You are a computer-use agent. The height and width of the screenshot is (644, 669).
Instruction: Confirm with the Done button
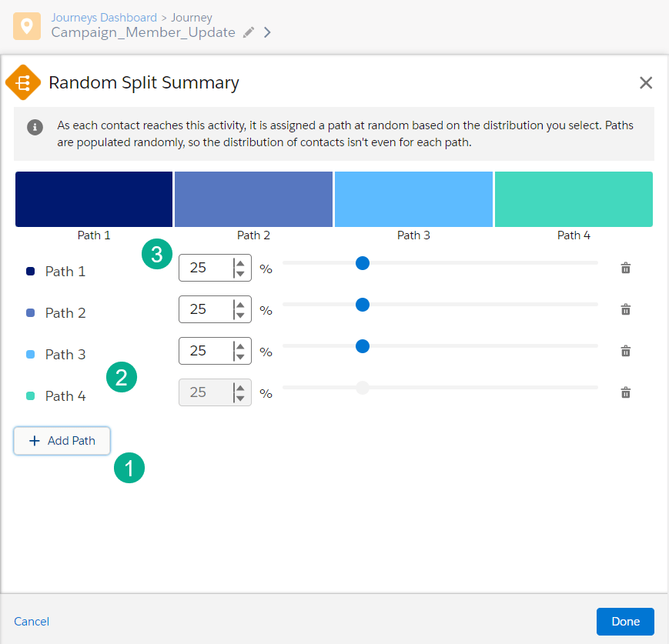coord(624,621)
